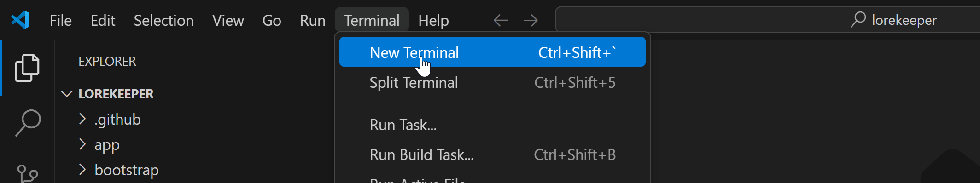Open the Explorer view icon
The image size is (980, 183).
27,68
